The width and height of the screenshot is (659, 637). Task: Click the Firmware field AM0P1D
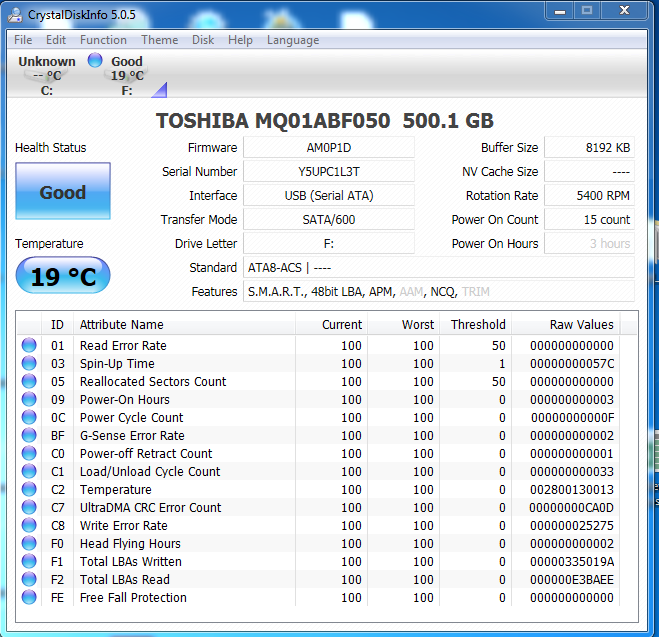[329, 147]
